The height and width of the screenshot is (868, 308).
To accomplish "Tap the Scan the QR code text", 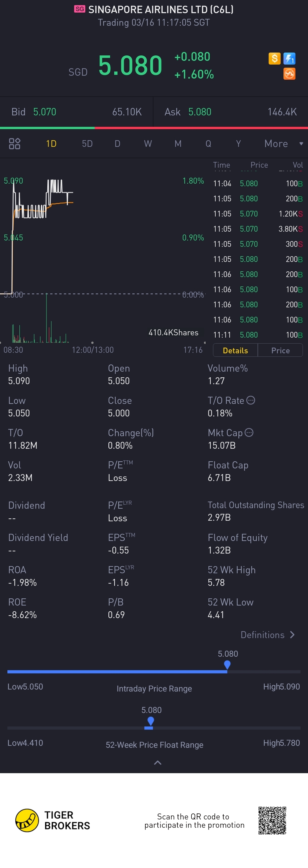I will (x=194, y=821).
